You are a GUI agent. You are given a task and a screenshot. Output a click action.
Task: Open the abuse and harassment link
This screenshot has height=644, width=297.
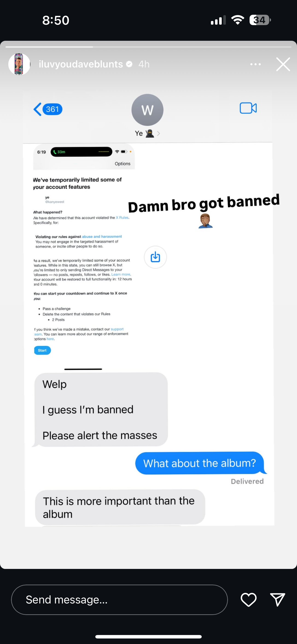[x=102, y=237]
